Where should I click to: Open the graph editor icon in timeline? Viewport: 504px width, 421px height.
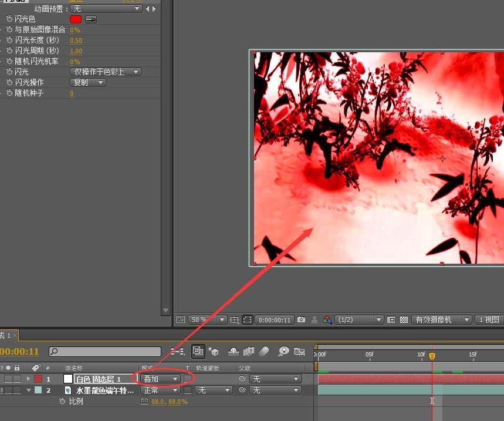point(300,351)
